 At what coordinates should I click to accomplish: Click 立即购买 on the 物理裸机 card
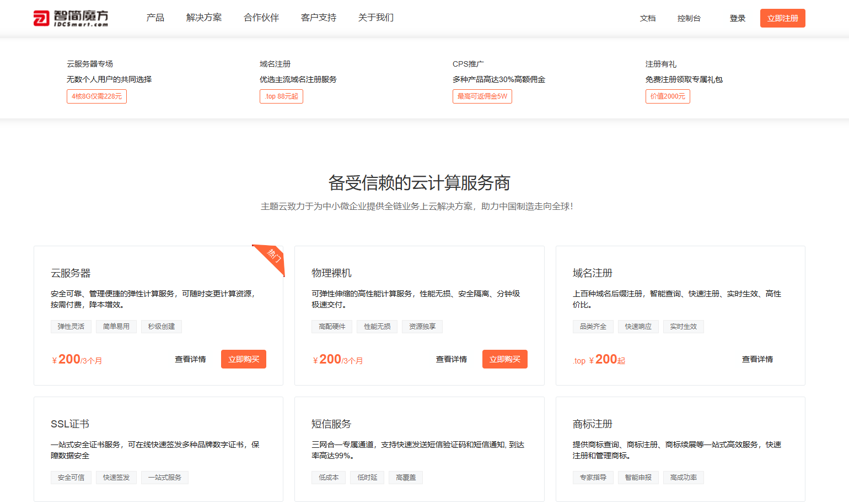[x=504, y=359]
